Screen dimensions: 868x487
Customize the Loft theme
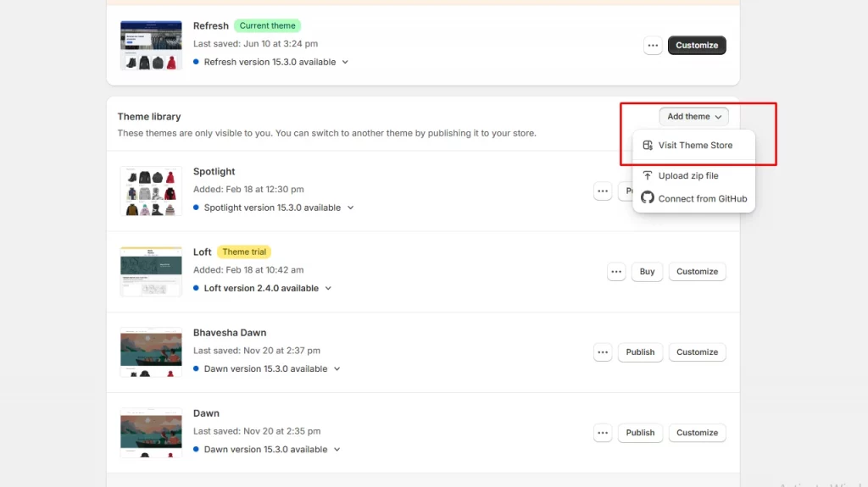[x=697, y=272]
